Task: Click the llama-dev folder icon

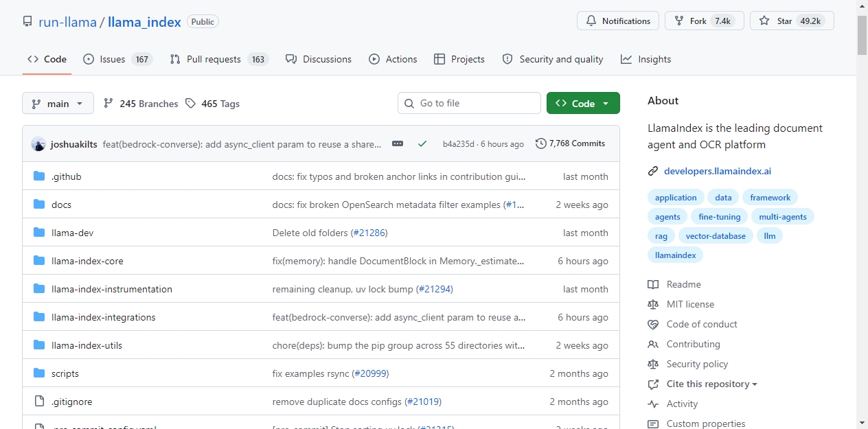Action: click(39, 233)
